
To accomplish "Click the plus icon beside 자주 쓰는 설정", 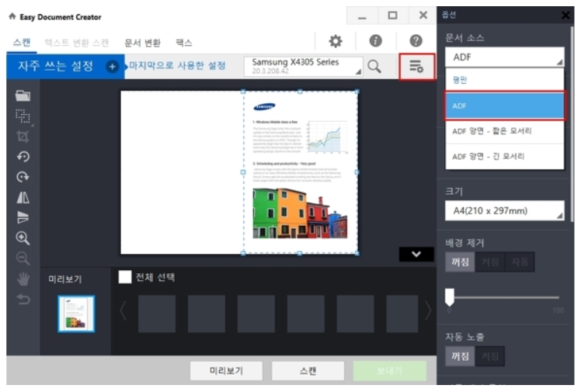I will [113, 67].
